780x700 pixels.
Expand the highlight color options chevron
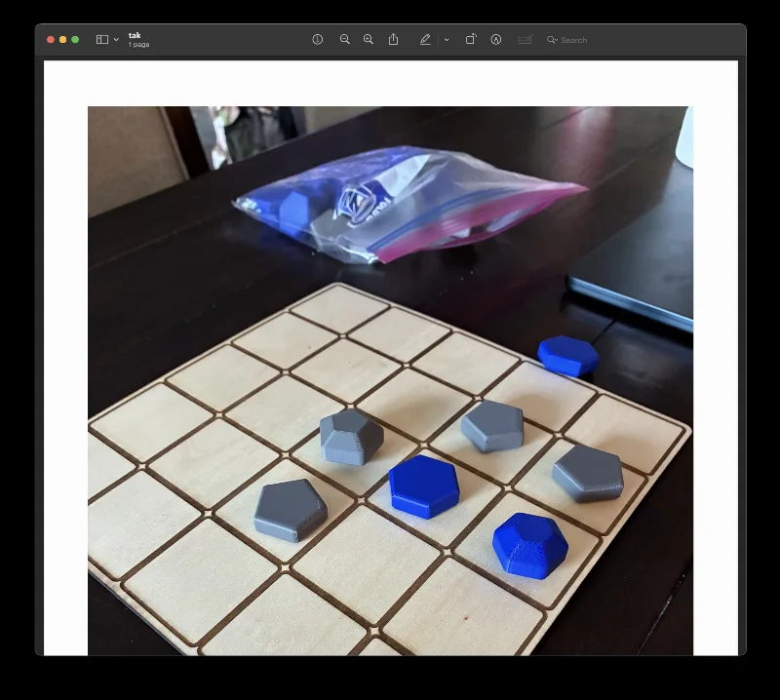[x=447, y=40]
